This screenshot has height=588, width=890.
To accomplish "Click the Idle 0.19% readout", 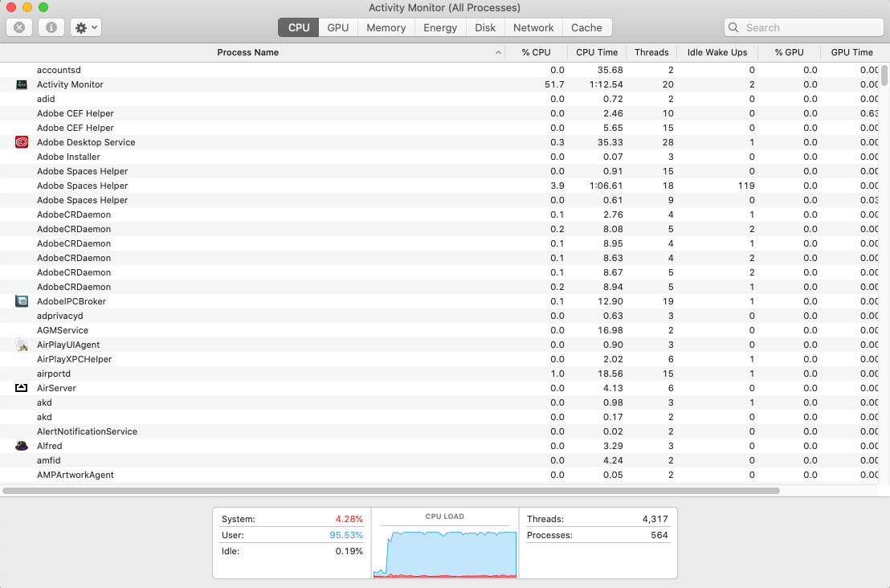I will (349, 551).
